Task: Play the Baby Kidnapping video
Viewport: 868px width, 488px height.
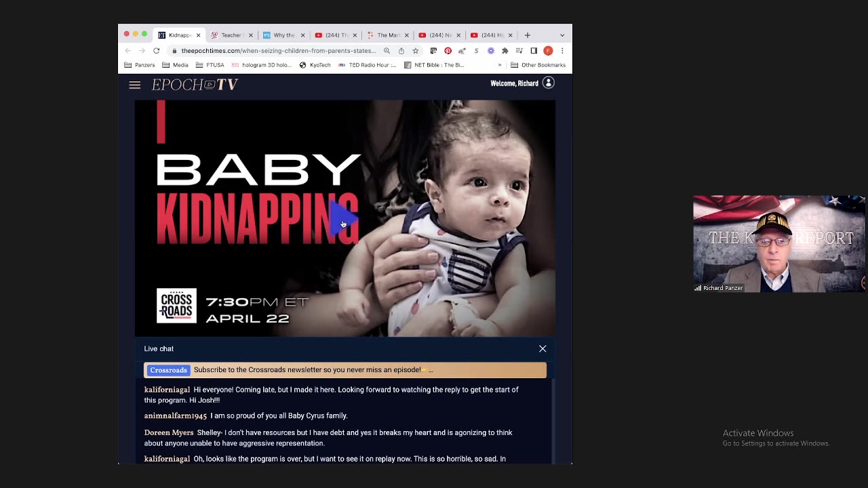Action: pos(344,218)
